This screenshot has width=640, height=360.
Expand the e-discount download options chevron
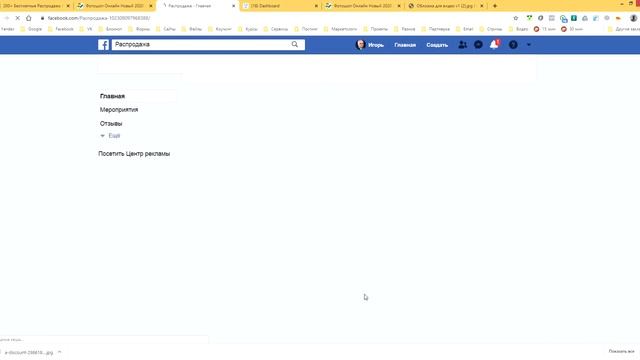click(x=60, y=352)
